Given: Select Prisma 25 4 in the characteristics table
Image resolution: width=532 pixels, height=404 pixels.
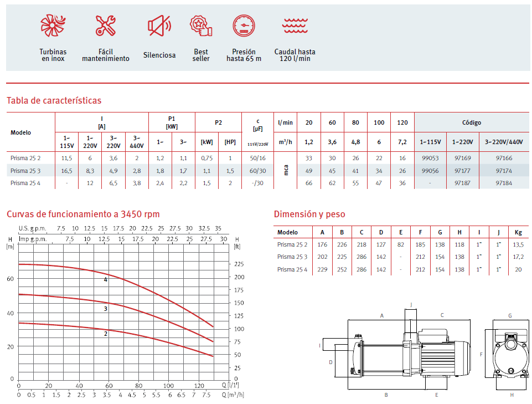Looking at the screenshot, I should (25, 183).
